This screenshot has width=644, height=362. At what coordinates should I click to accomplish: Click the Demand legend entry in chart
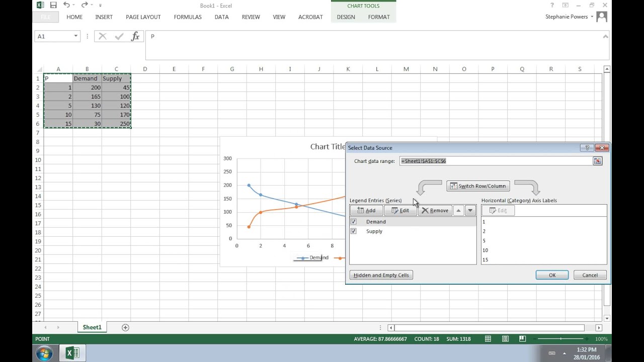click(x=312, y=257)
